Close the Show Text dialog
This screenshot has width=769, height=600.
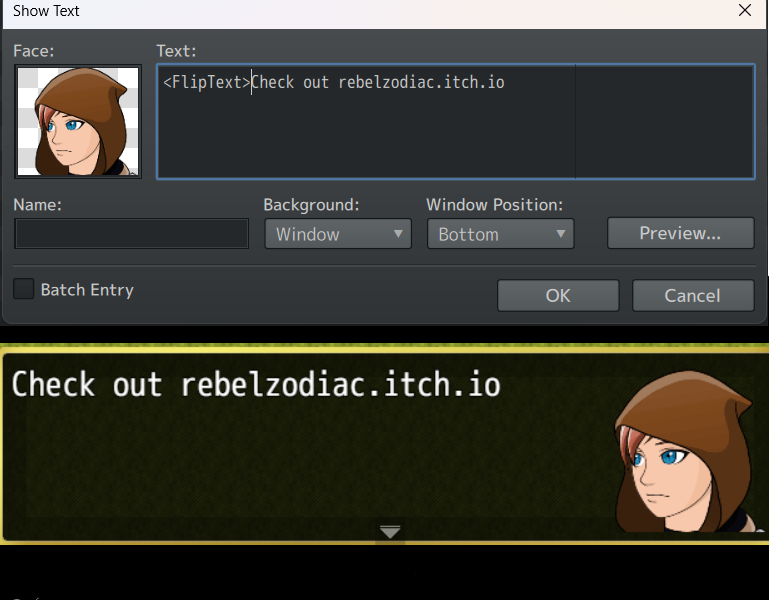pos(744,10)
